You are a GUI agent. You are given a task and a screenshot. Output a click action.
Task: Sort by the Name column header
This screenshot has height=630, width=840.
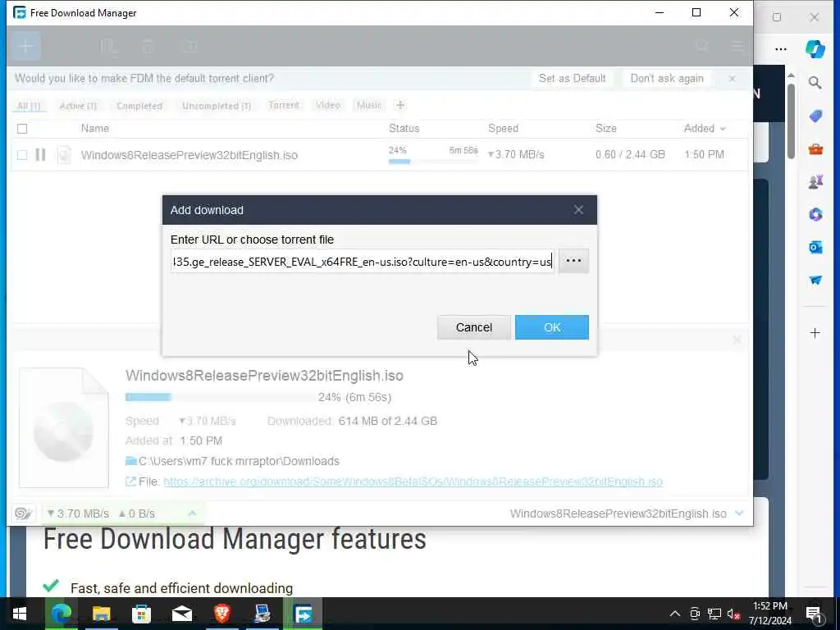(x=95, y=129)
